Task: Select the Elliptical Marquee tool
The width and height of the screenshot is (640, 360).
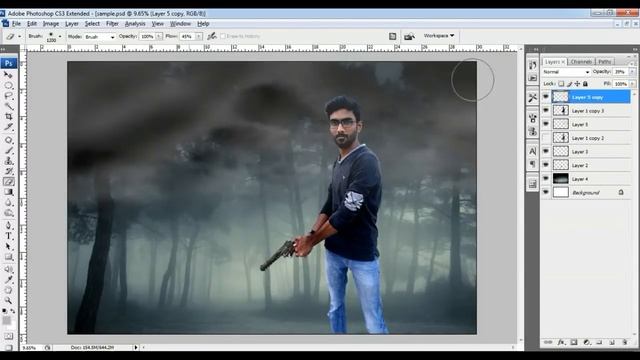Action: (x=8, y=85)
